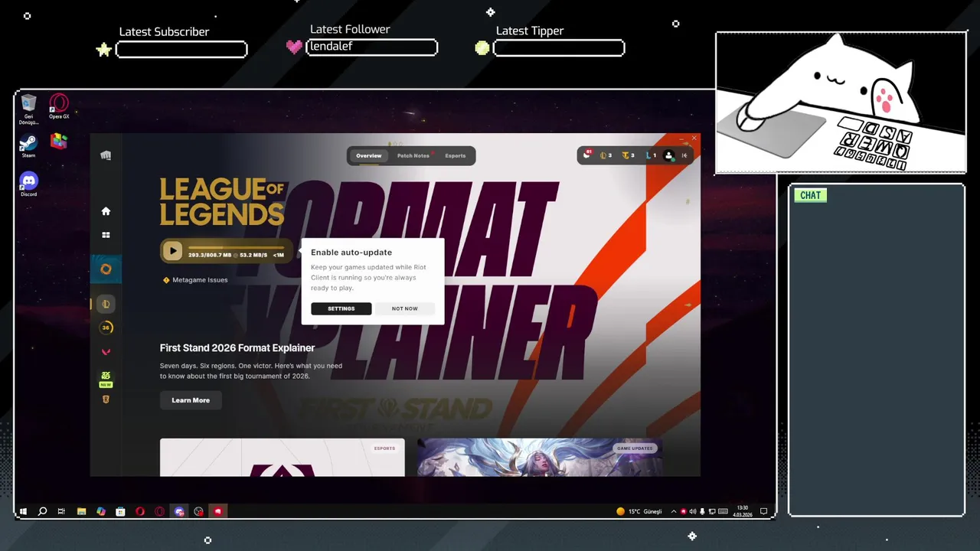Expand the system tray hidden icons chevron
The height and width of the screenshot is (551, 980).
point(674,511)
